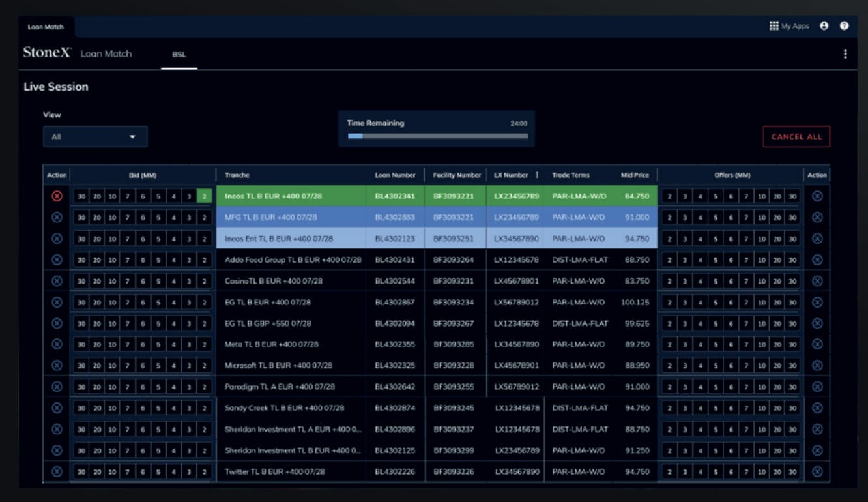Image resolution: width=868 pixels, height=502 pixels.
Task: Select the Ineos Ent TL B EUR tranche cell
Action: click(x=291, y=239)
